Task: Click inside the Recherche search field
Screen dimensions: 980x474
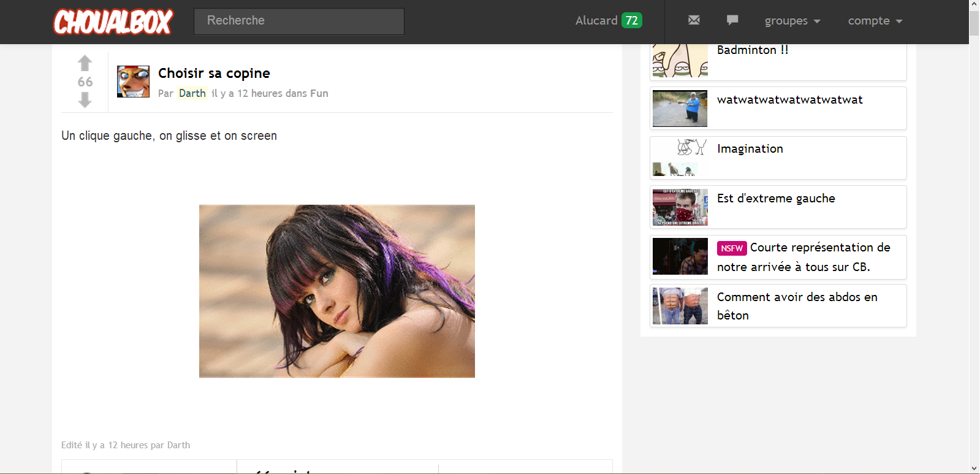Action: click(299, 21)
